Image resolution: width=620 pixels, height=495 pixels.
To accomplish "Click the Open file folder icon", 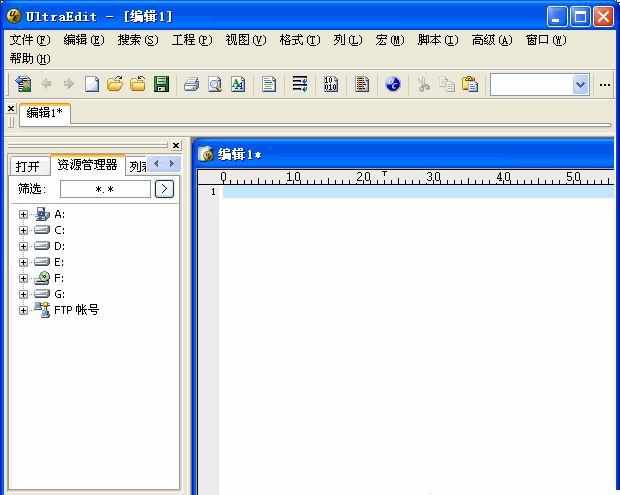I will coord(115,85).
